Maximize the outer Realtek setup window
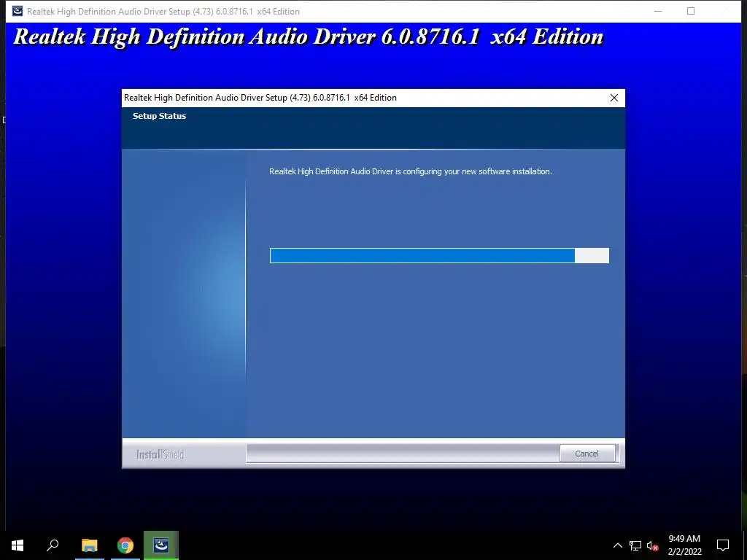 (691, 11)
